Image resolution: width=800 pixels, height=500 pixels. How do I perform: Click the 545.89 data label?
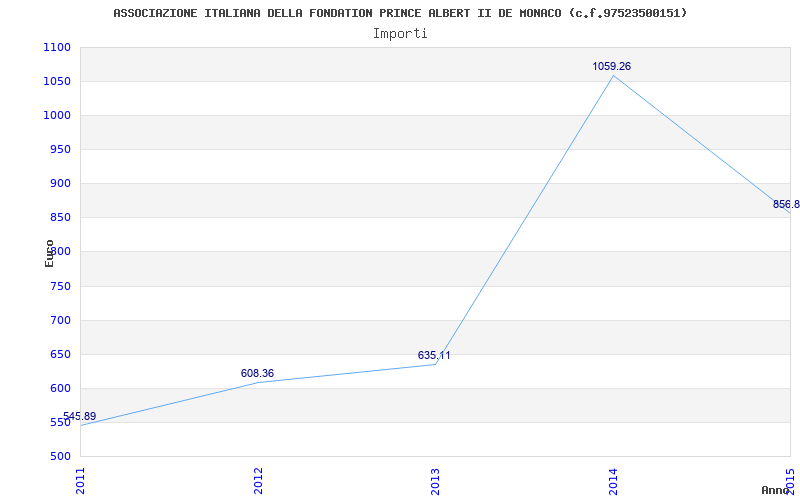(80, 416)
